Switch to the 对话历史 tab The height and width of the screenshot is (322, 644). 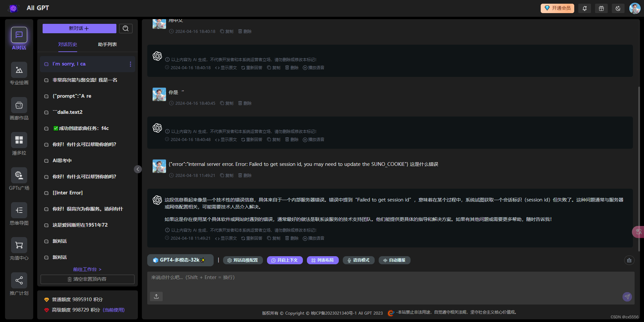68,44
